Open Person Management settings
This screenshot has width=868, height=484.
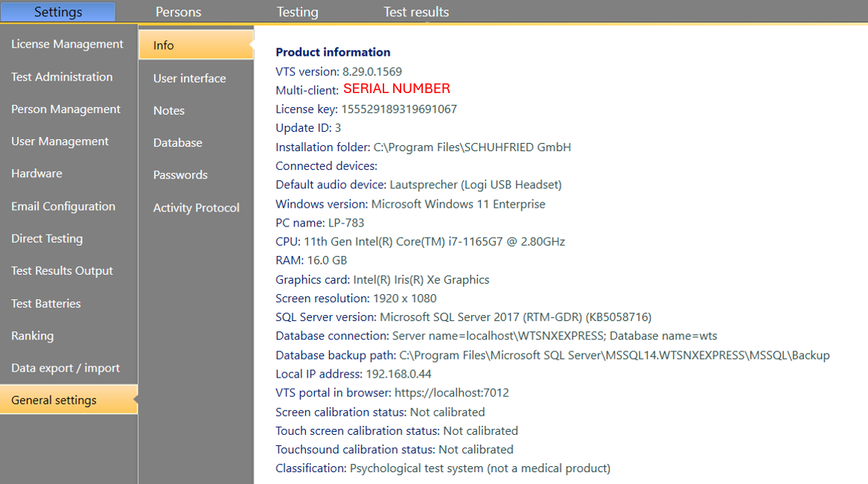[x=66, y=109]
